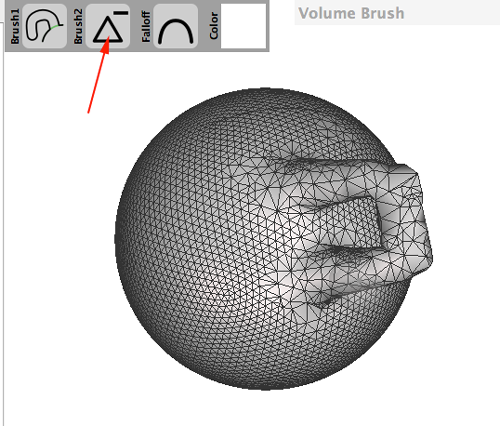Click the Brush2 vertical label
Viewport: 500px width, 426px height.
[78, 26]
